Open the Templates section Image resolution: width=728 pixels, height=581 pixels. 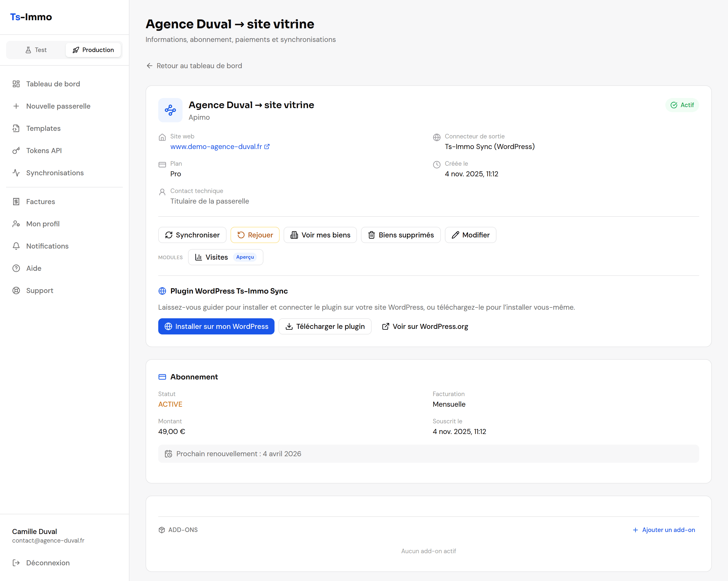click(x=64, y=128)
